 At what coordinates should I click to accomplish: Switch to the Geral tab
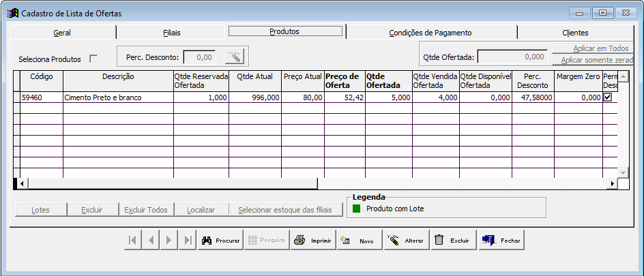click(62, 32)
